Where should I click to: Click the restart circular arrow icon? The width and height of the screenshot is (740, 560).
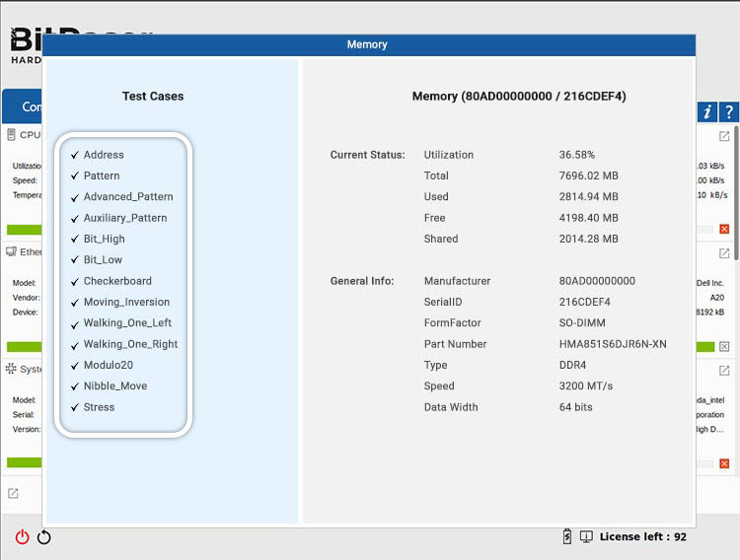click(x=44, y=537)
